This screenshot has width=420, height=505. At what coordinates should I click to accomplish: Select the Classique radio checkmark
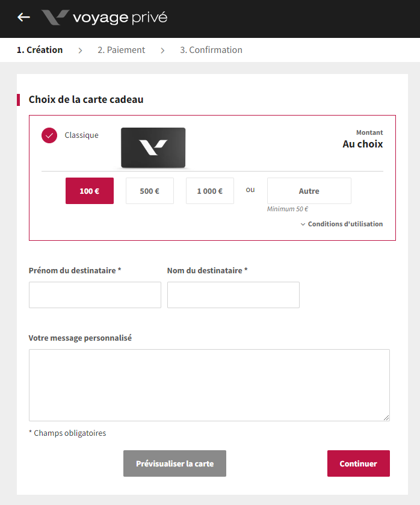coord(49,135)
